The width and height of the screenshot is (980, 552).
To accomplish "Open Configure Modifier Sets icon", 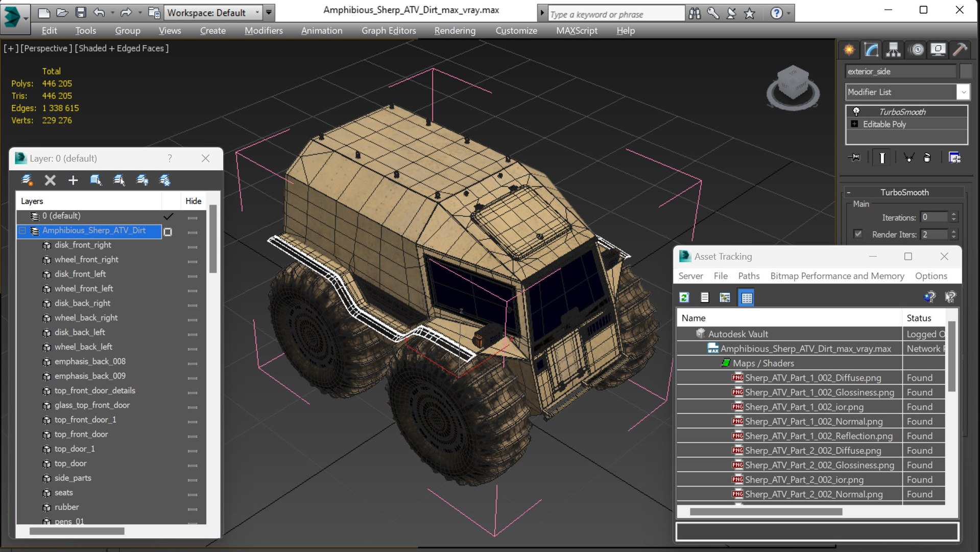I will [x=954, y=157].
